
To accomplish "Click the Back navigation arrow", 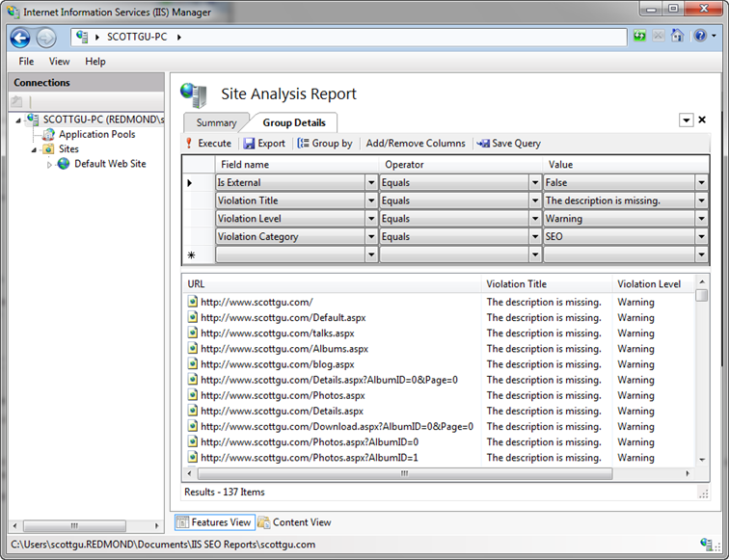I will (20, 38).
